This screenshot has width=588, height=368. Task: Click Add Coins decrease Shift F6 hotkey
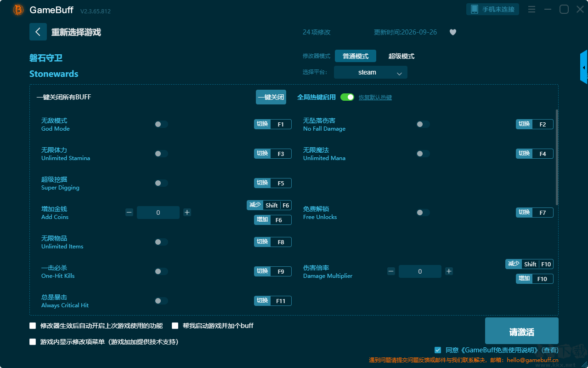[269, 205]
